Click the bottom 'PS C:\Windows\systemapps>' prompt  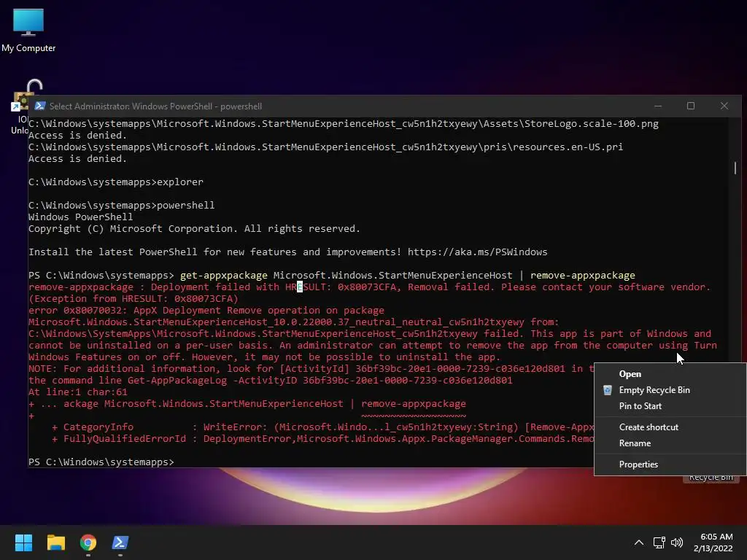[101, 462]
